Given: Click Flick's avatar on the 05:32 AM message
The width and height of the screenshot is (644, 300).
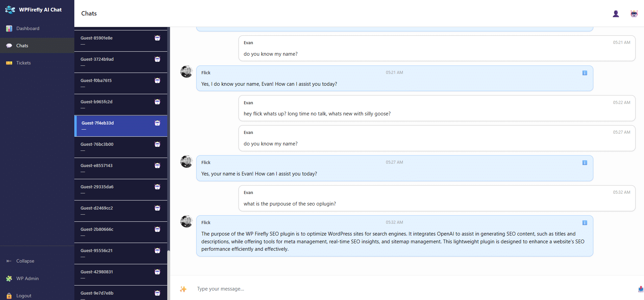Looking at the screenshot, I should coord(187,221).
